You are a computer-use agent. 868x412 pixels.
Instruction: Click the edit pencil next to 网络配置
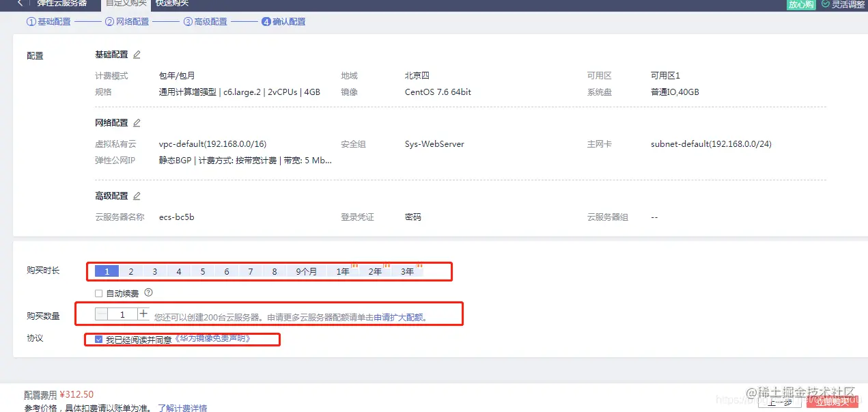(x=137, y=123)
